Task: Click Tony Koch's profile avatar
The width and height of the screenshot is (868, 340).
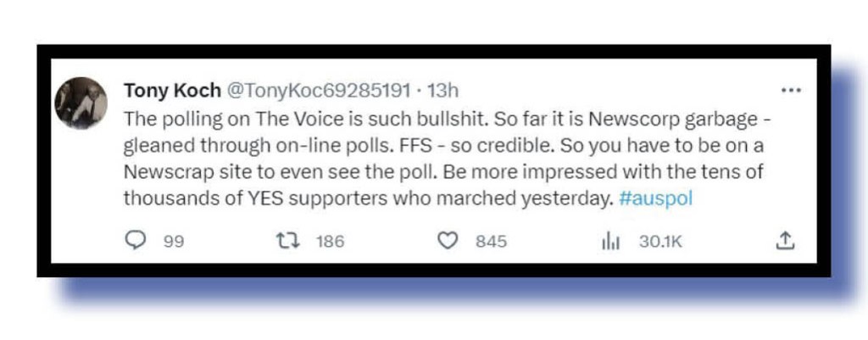Action: 81,103
